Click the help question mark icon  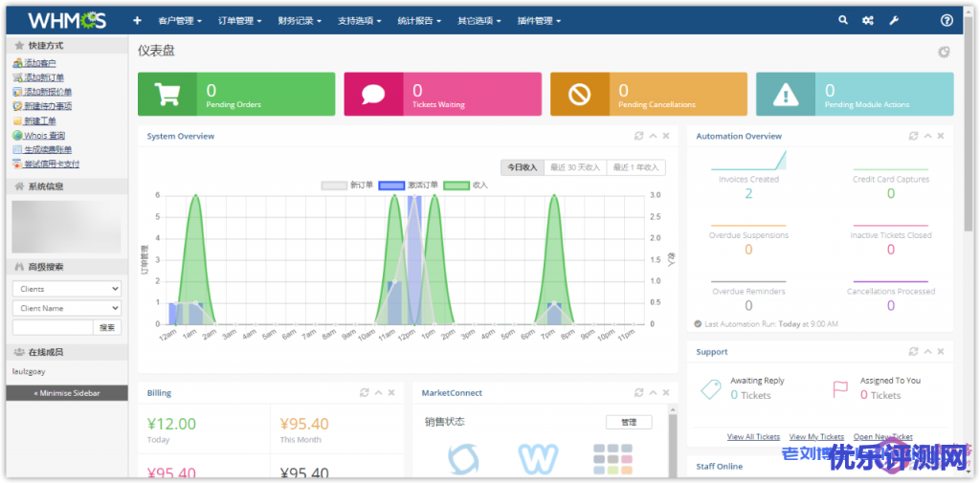947,20
